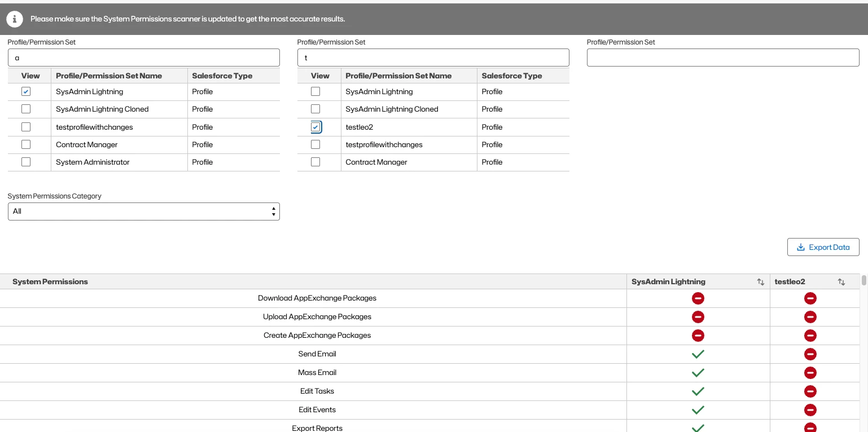The width and height of the screenshot is (868, 432).
Task: Click the 'Mass Email' permission name
Action: click(317, 373)
